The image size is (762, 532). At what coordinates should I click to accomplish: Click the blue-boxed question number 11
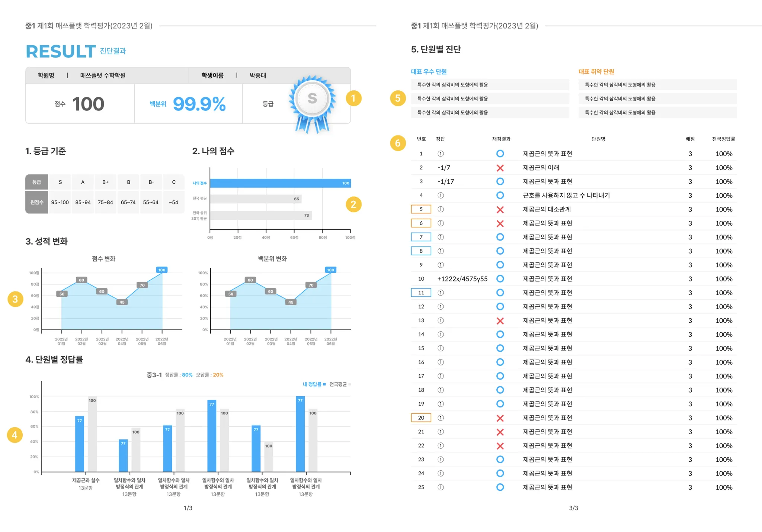click(421, 293)
